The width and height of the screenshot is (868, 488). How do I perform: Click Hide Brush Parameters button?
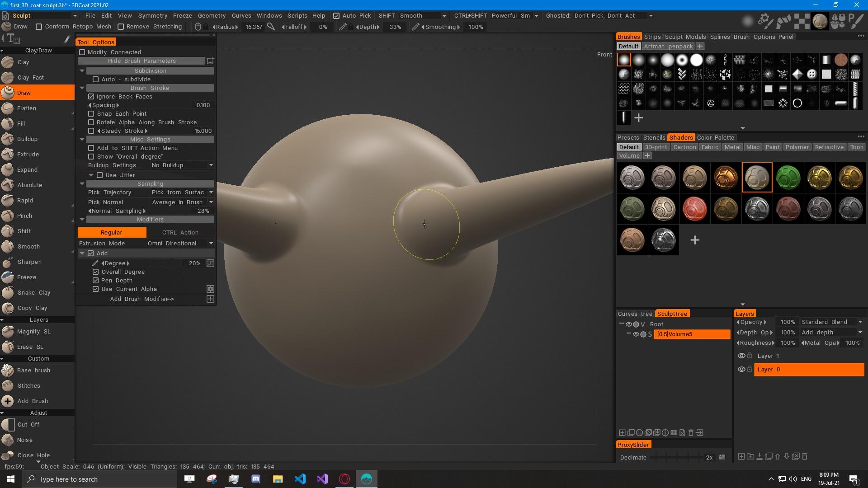tap(142, 61)
